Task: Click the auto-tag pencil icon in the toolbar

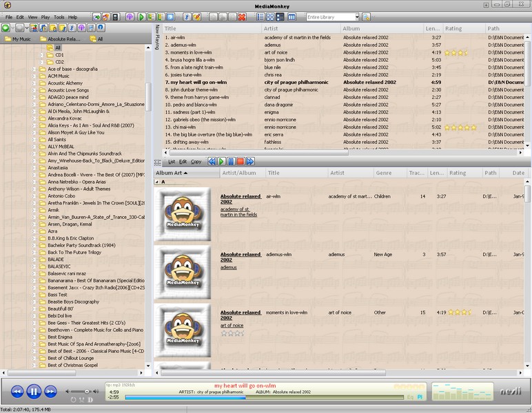Action: coord(197,17)
